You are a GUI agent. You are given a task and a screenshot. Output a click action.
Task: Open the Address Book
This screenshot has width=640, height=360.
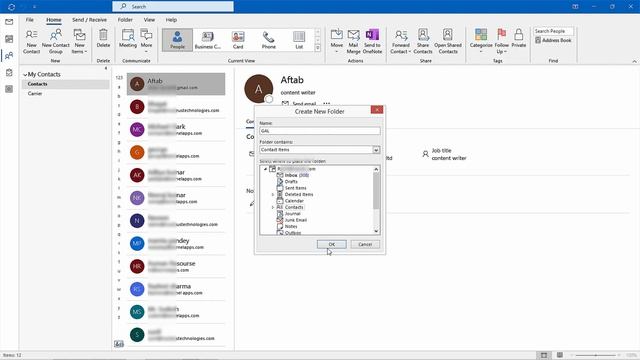(553, 40)
